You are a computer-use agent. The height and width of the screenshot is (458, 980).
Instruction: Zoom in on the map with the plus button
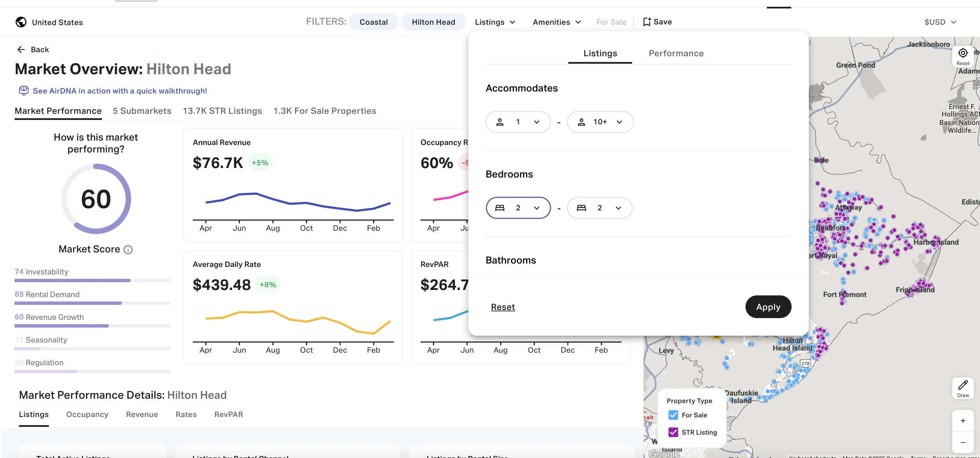(x=962, y=421)
